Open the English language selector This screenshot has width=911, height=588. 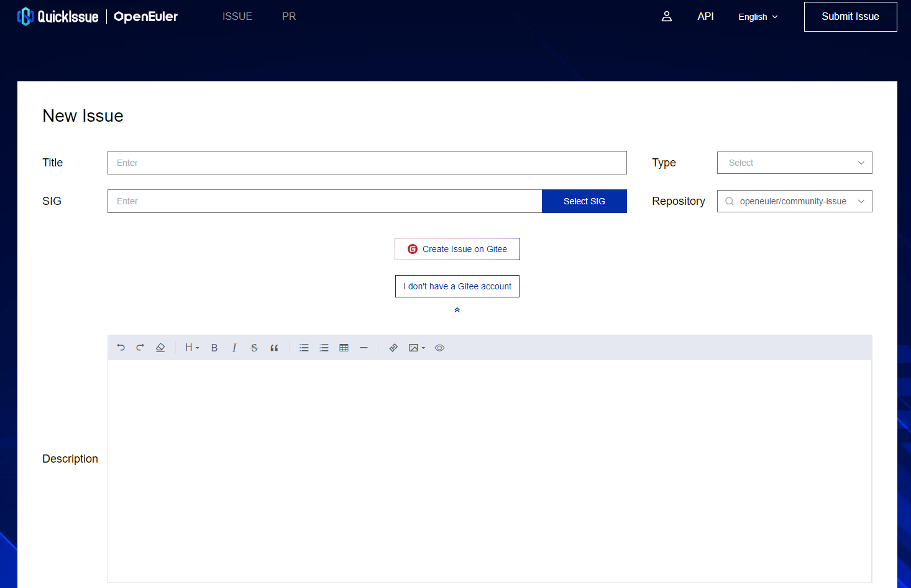[758, 17]
